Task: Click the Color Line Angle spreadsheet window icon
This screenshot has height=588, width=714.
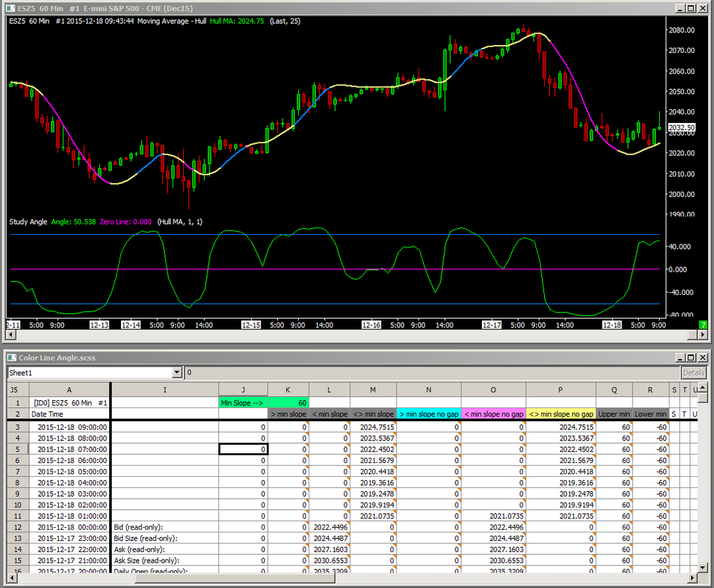Action: pos(11,358)
